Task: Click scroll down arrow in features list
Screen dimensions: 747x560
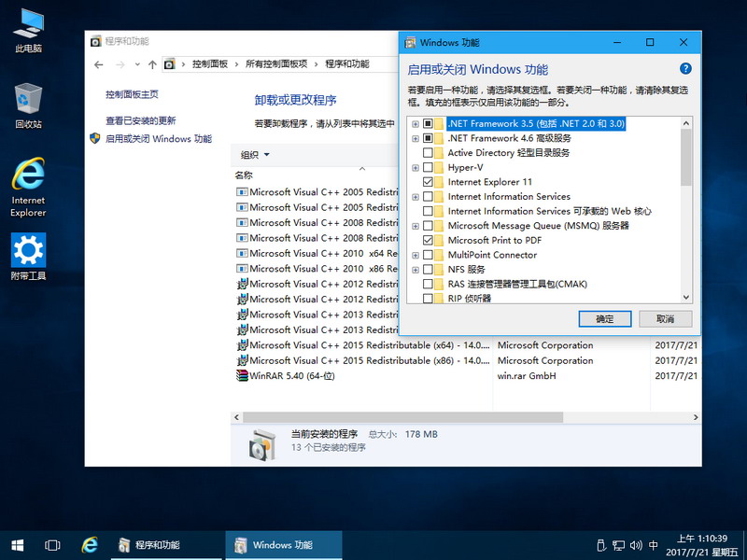Action: point(686,297)
